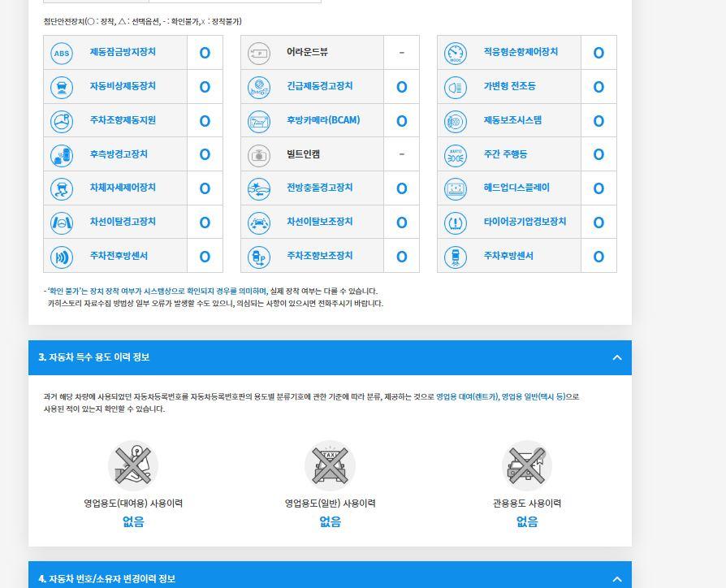Click the 관용용도 사용이력 crossed icon
The height and width of the screenshot is (588, 726).
pos(527,465)
